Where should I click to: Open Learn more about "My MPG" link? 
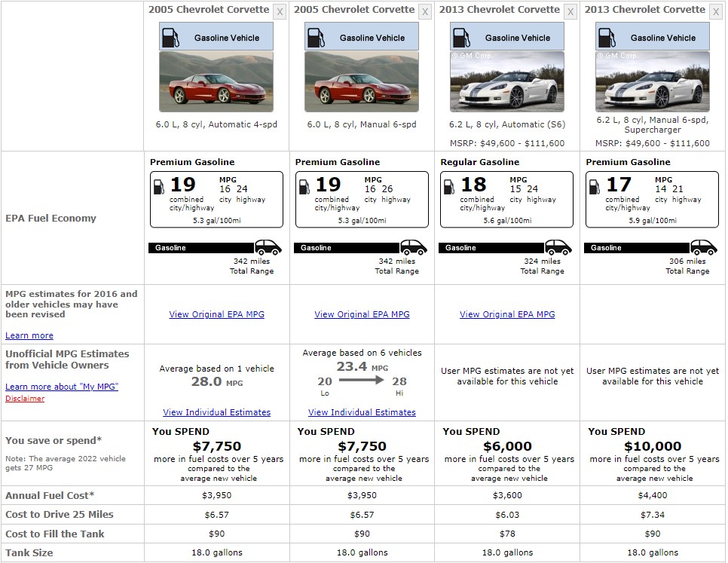[x=62, y=386]
